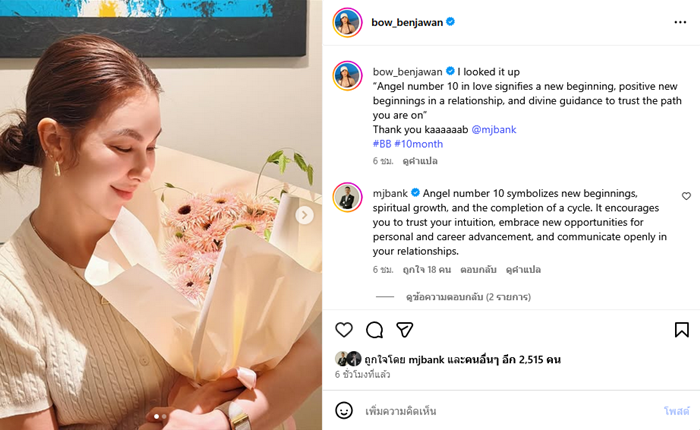The height and width of the screenshot is (430, 700).
Task: Click the bouquet photo thumbnail
Action: click(160, 215)
